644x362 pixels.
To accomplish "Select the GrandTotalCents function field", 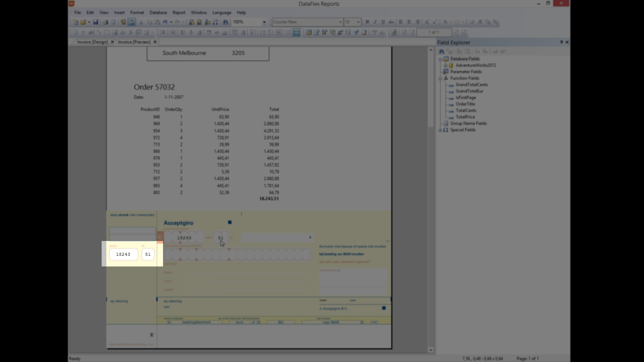I will 472,85.
